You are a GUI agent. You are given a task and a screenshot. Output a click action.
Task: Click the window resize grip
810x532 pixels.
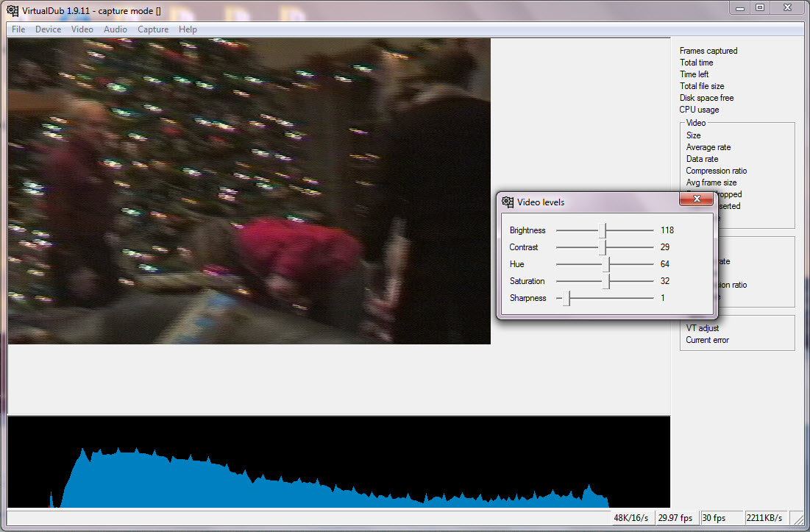tap(799, 519)
